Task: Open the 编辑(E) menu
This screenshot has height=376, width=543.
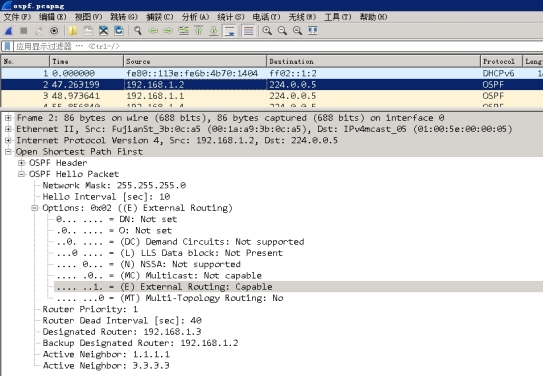Action: click(52, 17)
